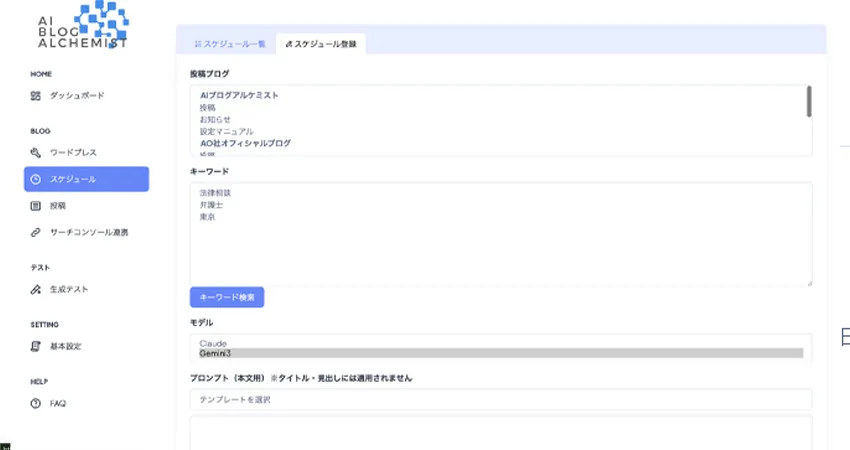Viewport: 850px width, 450px height.
Task: Select Claude in the モデル list
Action: pos(215,343)
